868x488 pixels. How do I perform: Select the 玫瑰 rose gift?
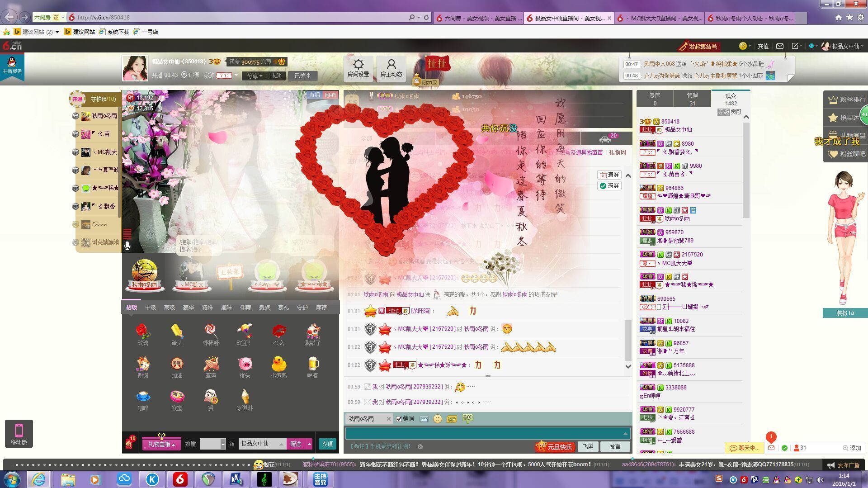143,331
